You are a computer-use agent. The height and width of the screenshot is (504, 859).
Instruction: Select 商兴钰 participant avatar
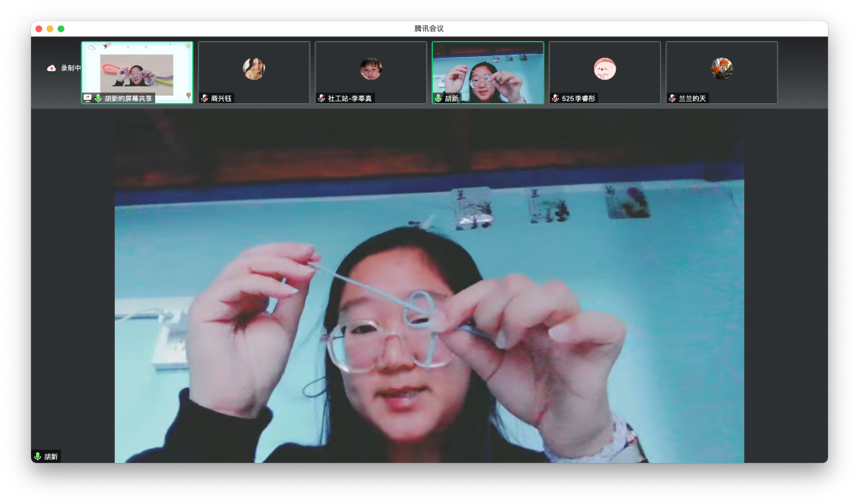tap(253, 69)
